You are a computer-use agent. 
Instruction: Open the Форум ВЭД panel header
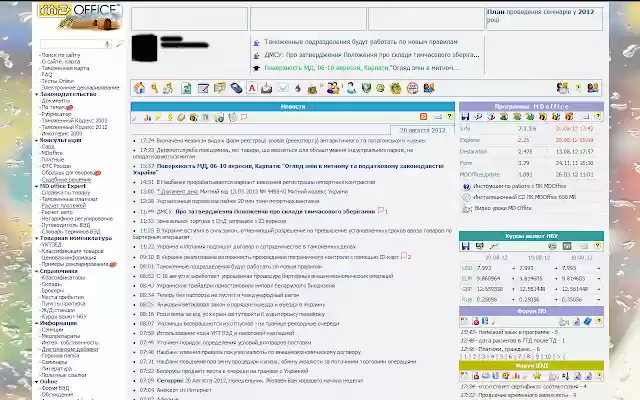point(531,366)
